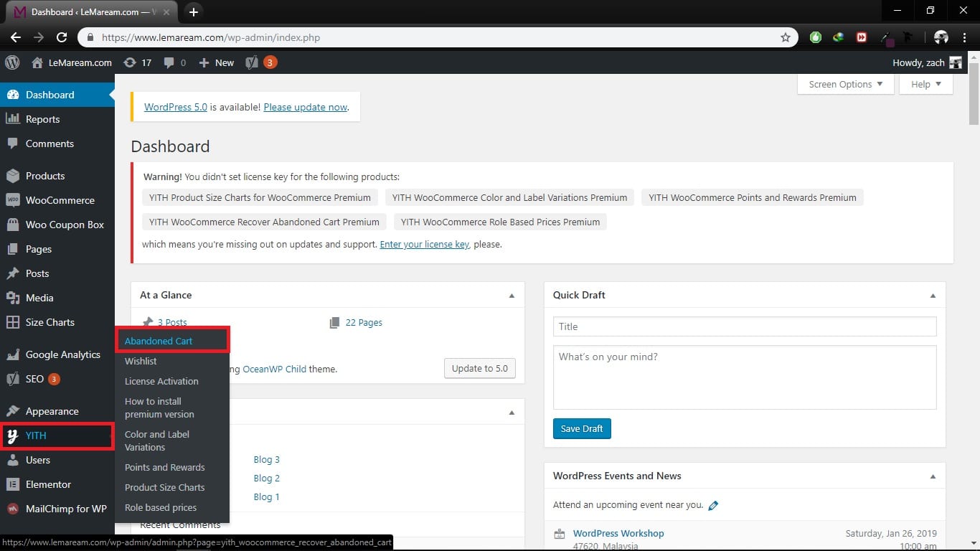
Task: Click the green extension icon in Chrome toolbar
Action: [816, 37]
